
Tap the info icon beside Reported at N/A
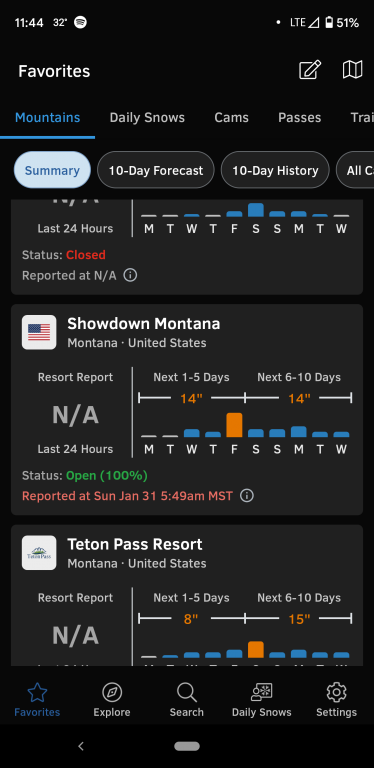point(130,275)
